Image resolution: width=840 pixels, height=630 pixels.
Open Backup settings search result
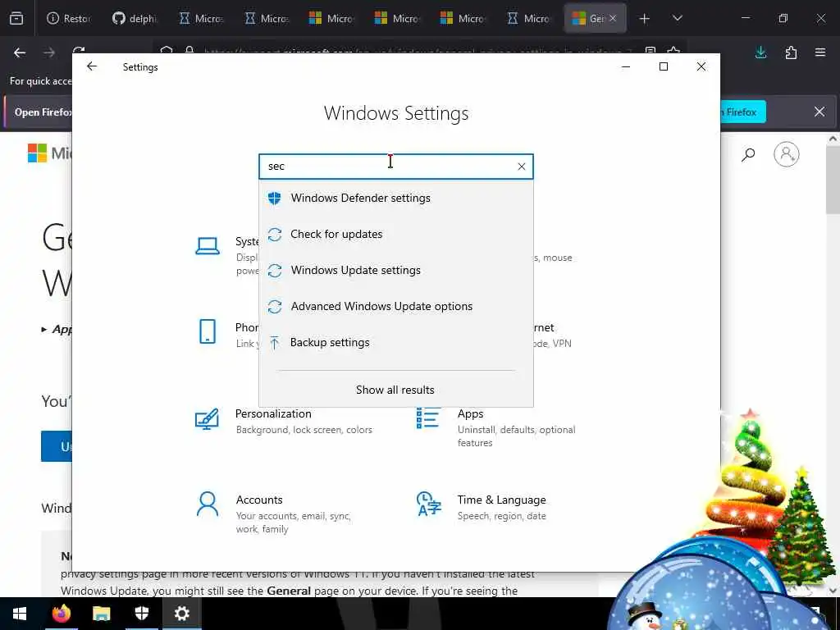(x=396, y=342)
